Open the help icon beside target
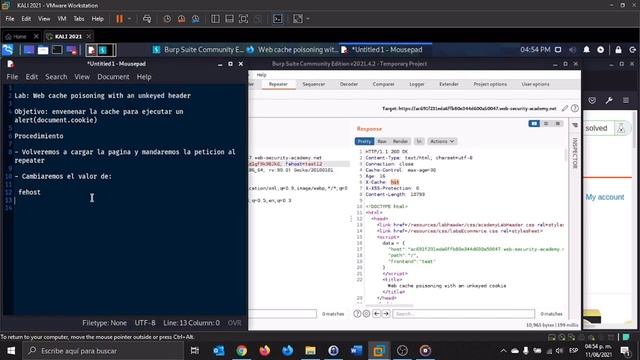The image size is (640, 360). pos(575,108)
